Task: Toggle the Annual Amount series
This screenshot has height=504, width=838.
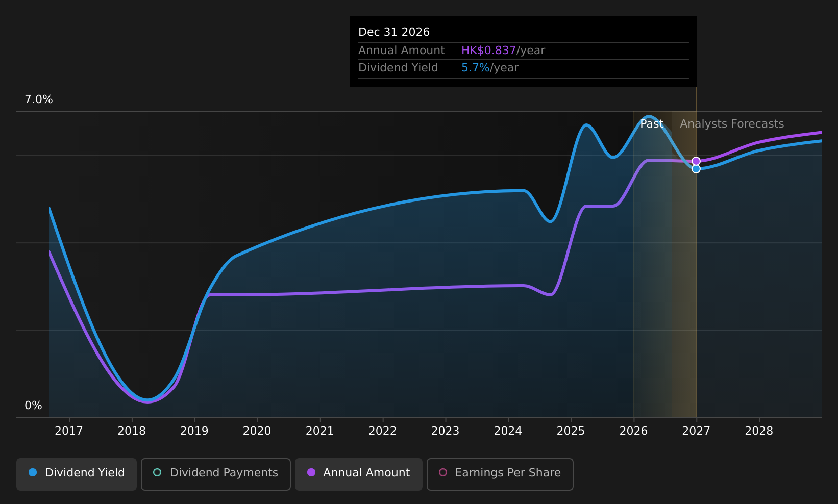Action: tap(358, 474)
